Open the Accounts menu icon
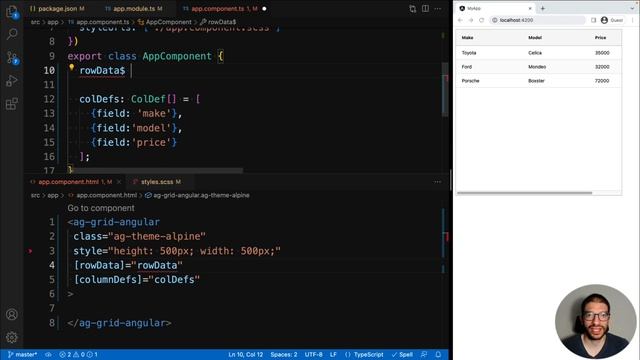The height and width of the screenshot is (360, 640). coord(12,314)
